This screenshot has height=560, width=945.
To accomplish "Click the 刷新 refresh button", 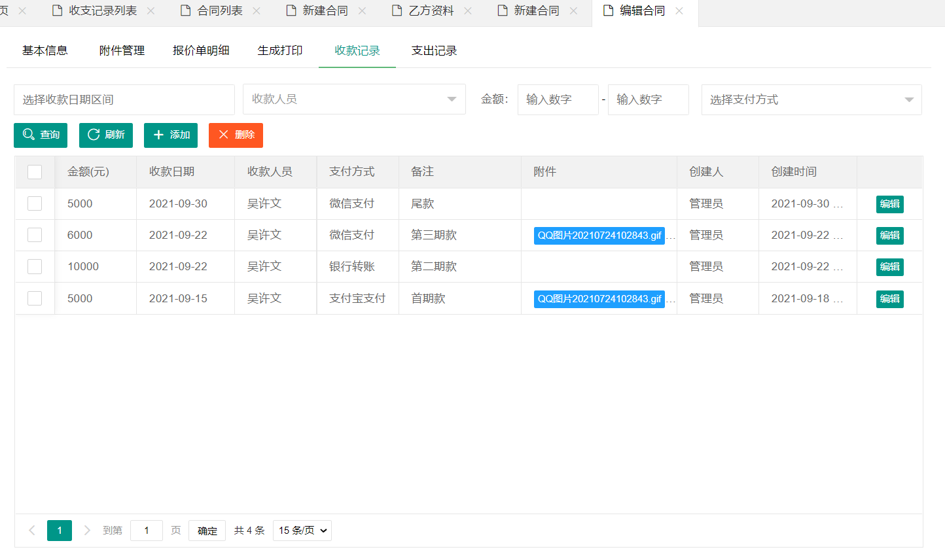I will point(106,135).
